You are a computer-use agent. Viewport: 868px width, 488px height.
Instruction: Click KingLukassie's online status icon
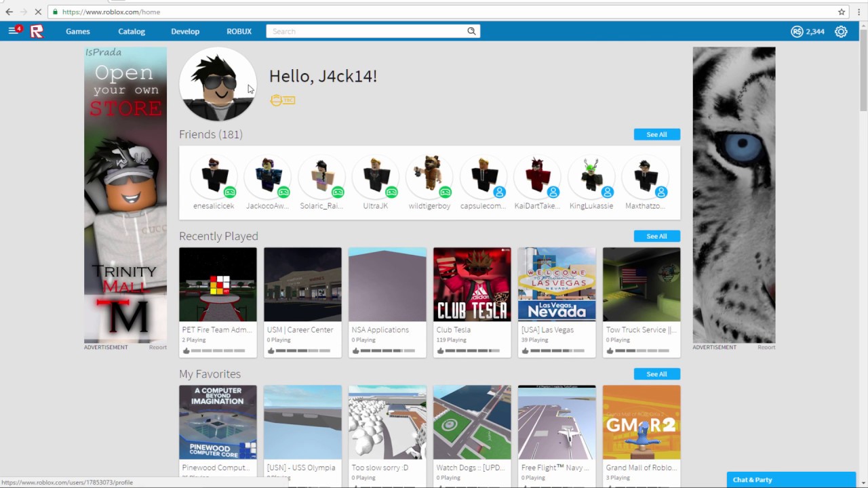coord(607,192)
